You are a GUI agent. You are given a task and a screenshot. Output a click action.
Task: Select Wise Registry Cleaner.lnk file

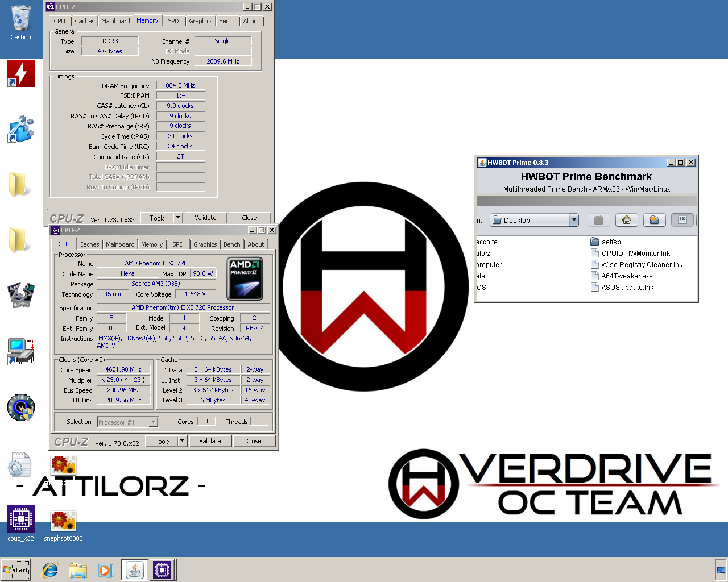636,265
